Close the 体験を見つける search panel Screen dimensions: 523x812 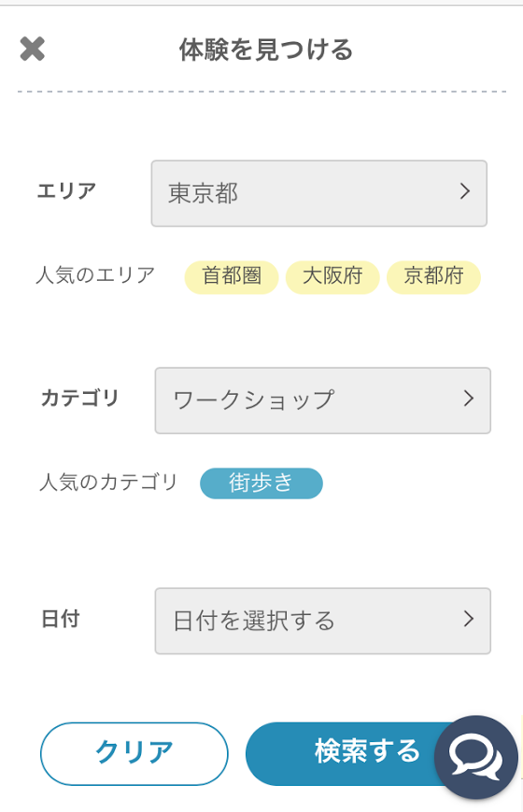32,49
